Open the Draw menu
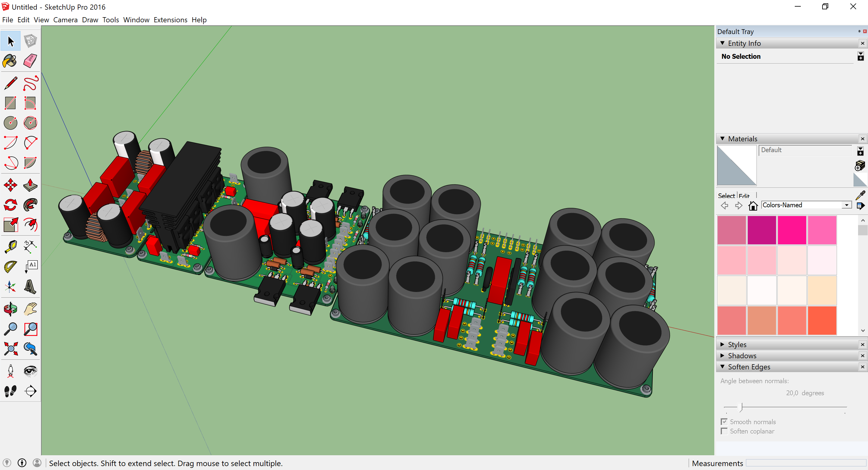 (x=90, y=20)
